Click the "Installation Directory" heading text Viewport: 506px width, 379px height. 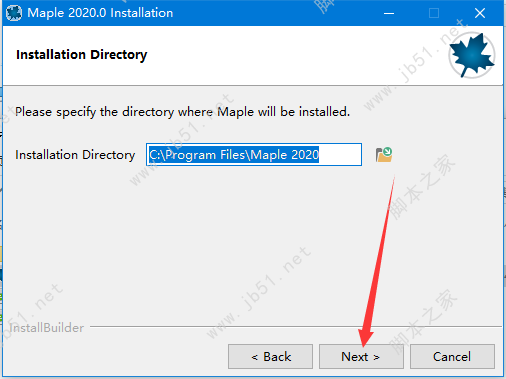[82, 55]
